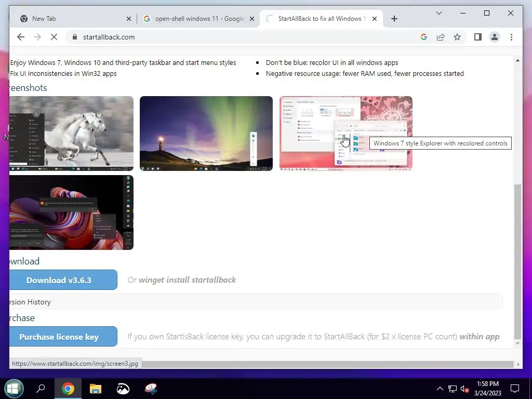Click the within app text
This screenshot has height=399, width=532.
point(480,337)
